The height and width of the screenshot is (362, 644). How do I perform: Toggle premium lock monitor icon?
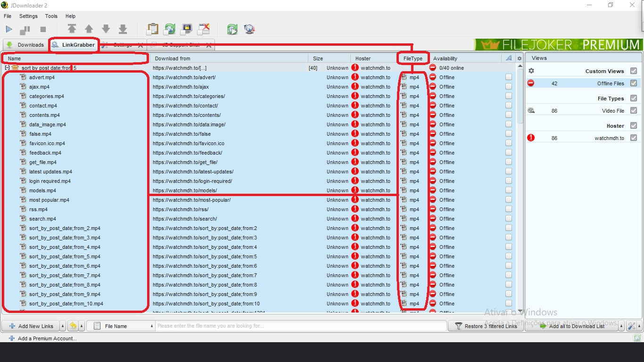pyautogui.click(x=186, y=29)
